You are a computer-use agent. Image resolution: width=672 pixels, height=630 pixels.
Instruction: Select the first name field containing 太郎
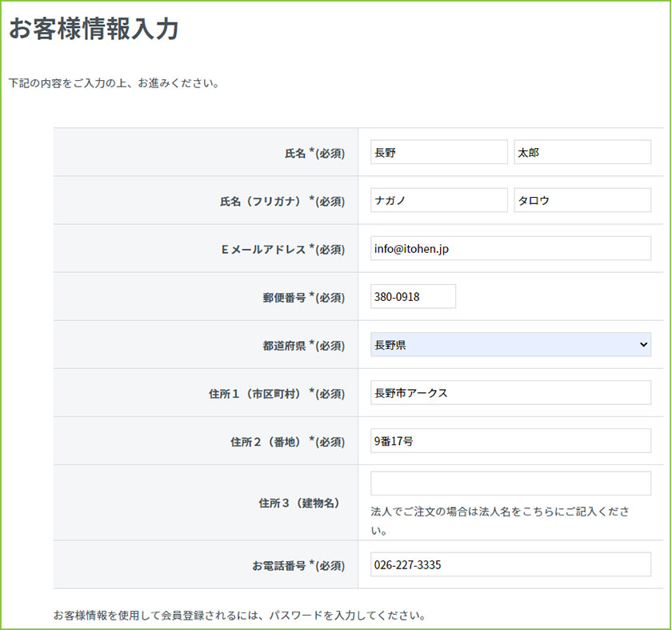(x=582, y=151)
